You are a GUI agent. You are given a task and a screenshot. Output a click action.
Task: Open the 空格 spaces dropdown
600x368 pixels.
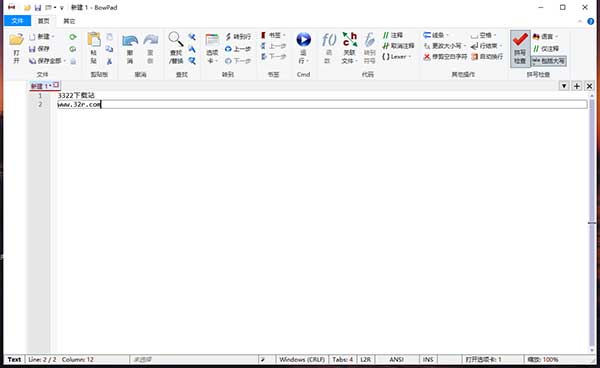pos(484,35)
